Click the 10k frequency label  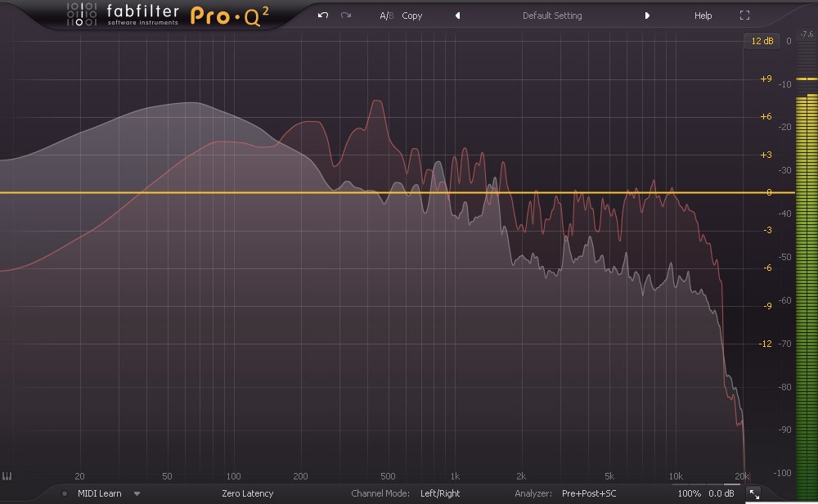(676, 476)
